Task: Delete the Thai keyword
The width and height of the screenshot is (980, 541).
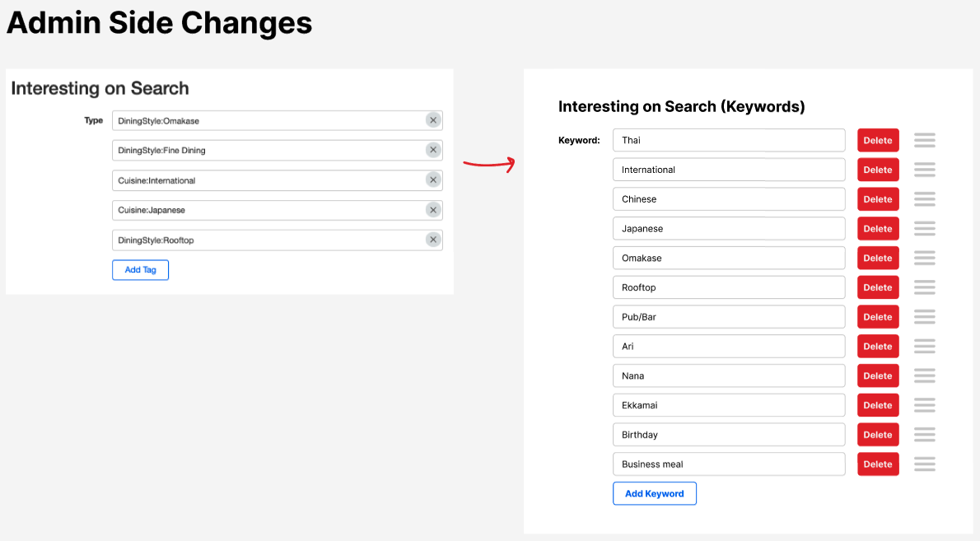Action: 877,140
